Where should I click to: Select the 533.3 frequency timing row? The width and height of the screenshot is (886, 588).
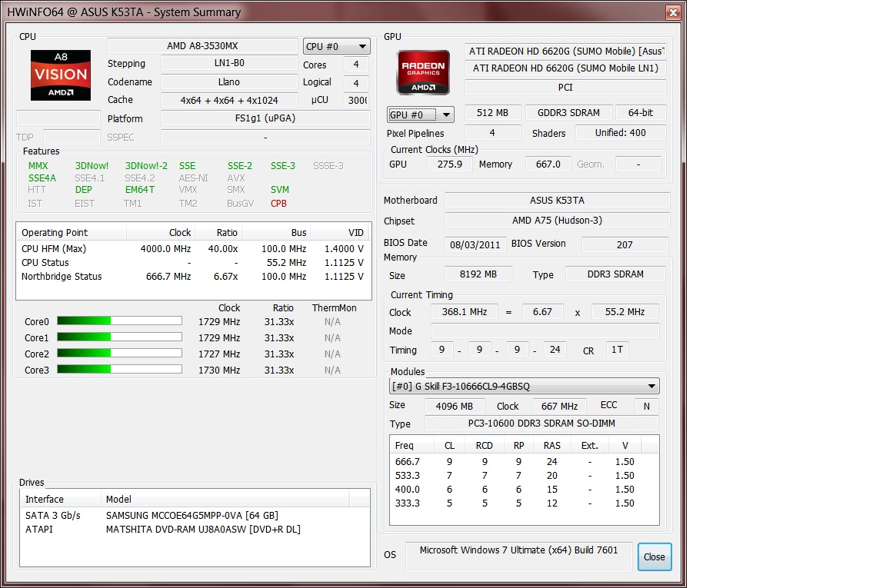(525, 476)
